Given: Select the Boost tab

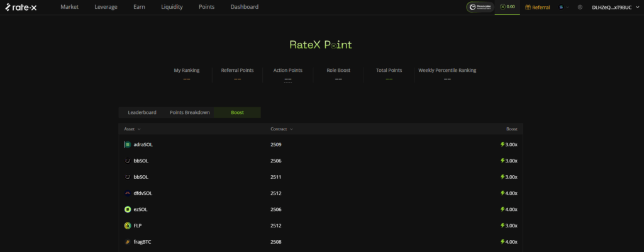Looking at the screenshot, I should click(x=237, y=112).
